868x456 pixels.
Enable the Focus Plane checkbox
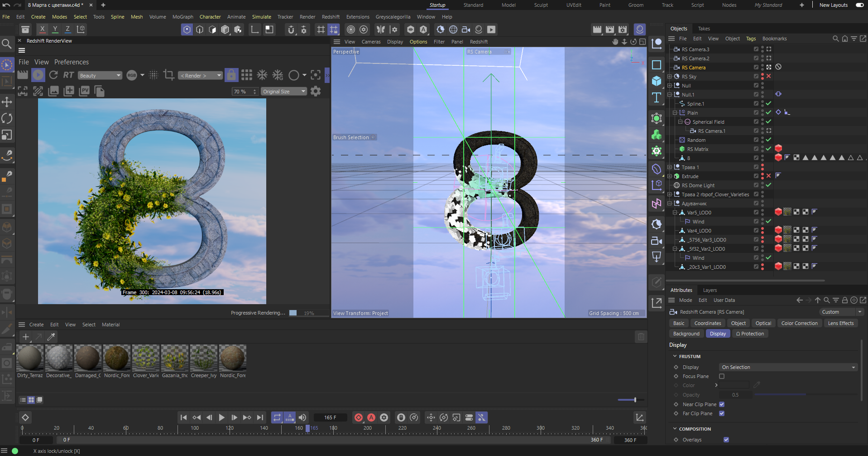722,376
